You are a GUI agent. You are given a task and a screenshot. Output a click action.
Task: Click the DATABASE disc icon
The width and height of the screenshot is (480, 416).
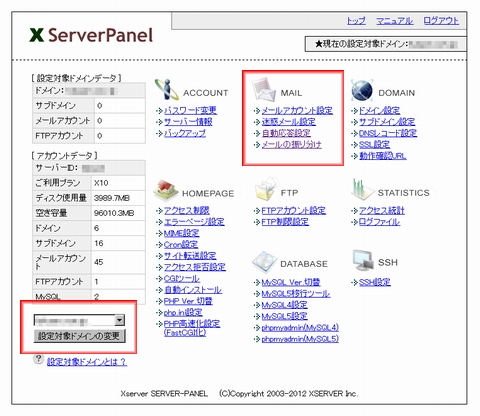pyautogui.click(x=264, y=262)
